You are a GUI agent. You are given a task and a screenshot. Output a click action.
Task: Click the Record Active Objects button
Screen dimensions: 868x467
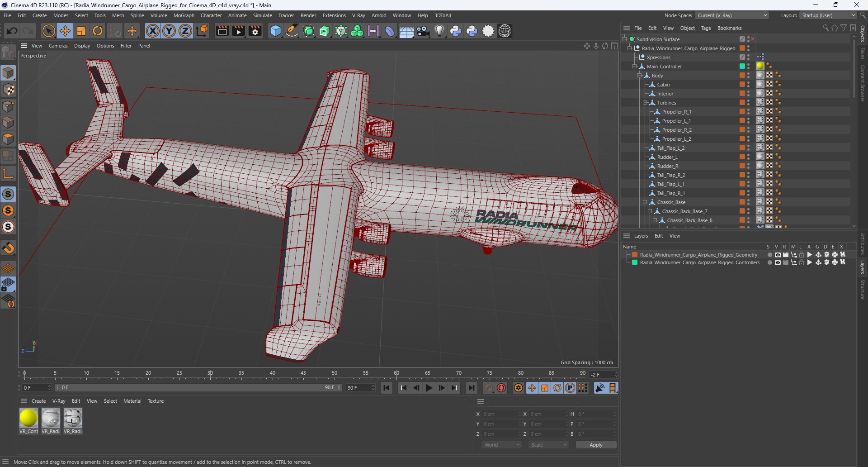[x=489, y=388]
